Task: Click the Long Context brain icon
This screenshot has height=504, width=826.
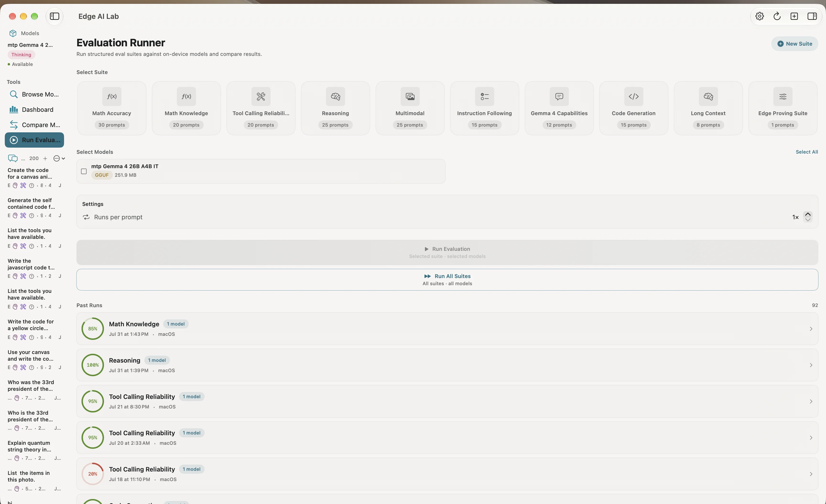Action: [x=708, y=97]
